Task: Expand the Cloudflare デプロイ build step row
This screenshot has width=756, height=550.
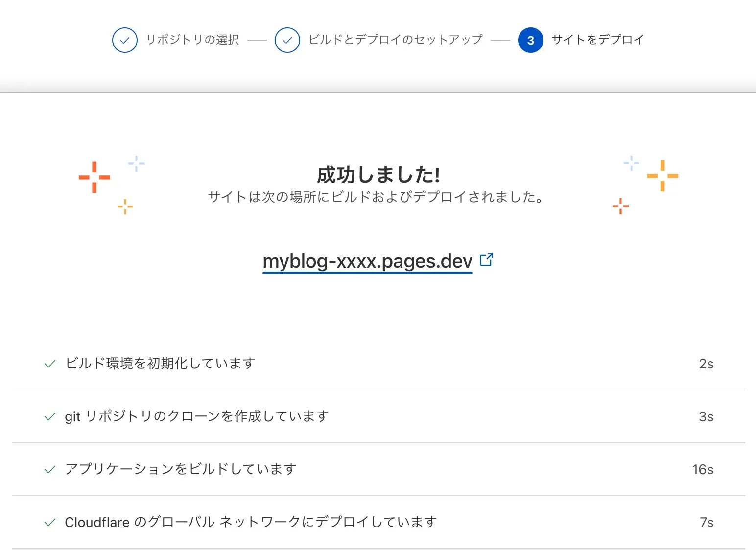Action: tap(251, 522)
